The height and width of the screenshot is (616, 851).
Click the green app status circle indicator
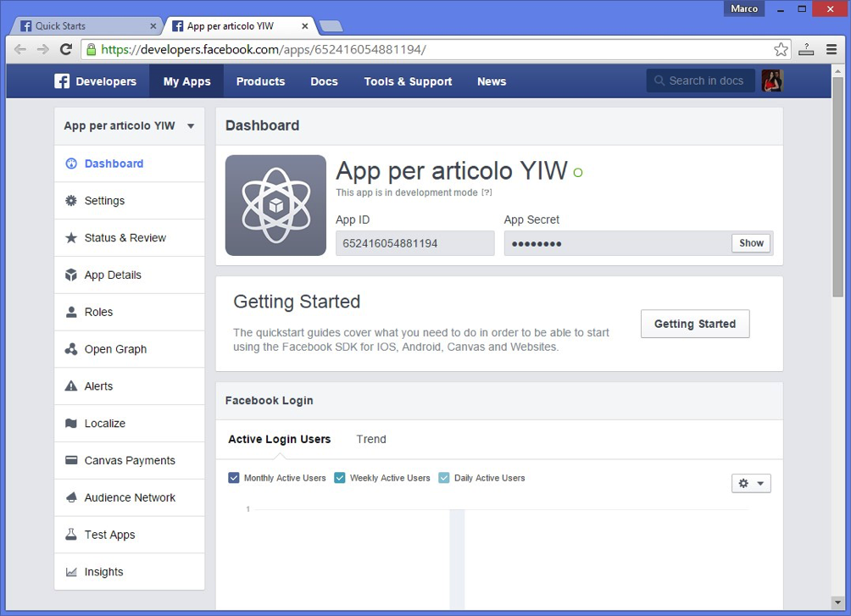(x=578, y=173)
